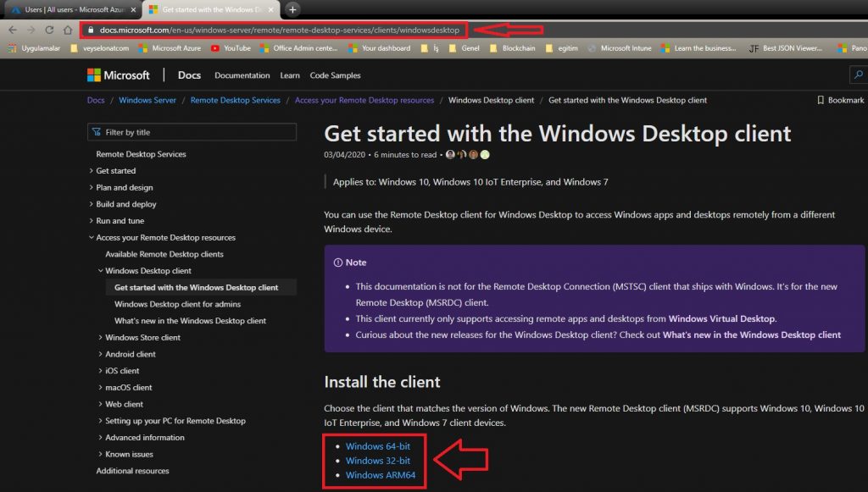Open the Documentation menu item
Screen dimensions: 868x492
242,75
